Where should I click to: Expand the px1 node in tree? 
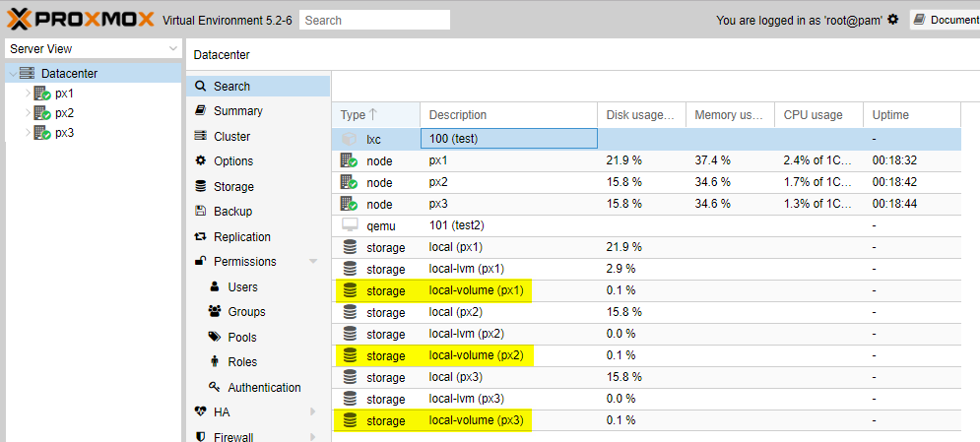tap(27, 94)
